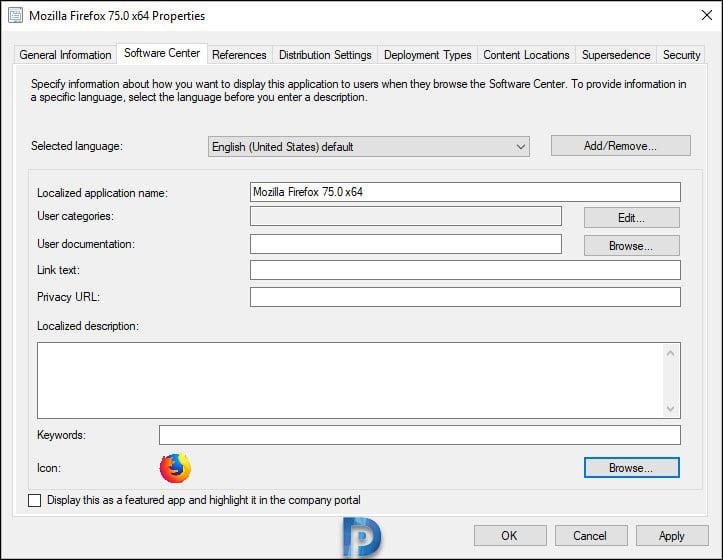This screenshot has width=723, height=560.
Task: Focus the Privacy URL field
Action: click(465, 297)
